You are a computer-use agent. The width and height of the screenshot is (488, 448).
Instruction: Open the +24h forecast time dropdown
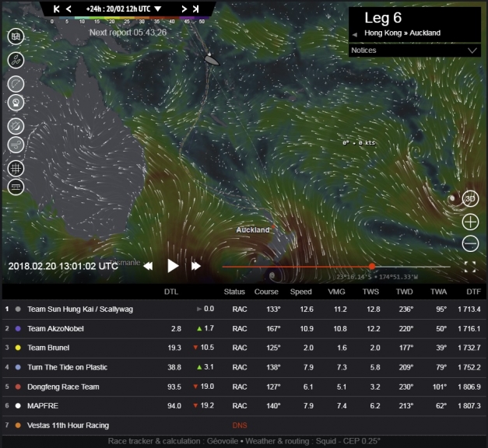click(124, 9)
